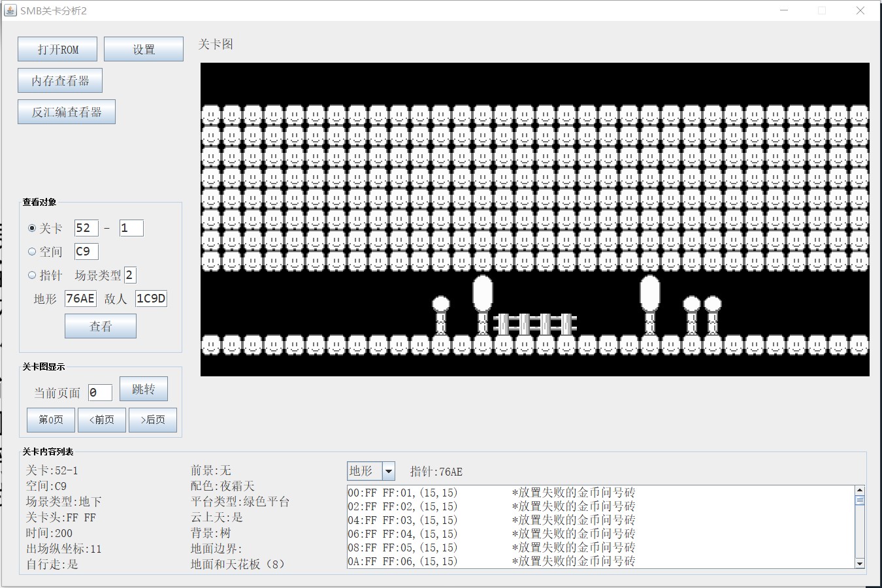Open the 内存查看器 memory viewer
The width and height of the screenshot is (882, 588).
click(60, 80)
